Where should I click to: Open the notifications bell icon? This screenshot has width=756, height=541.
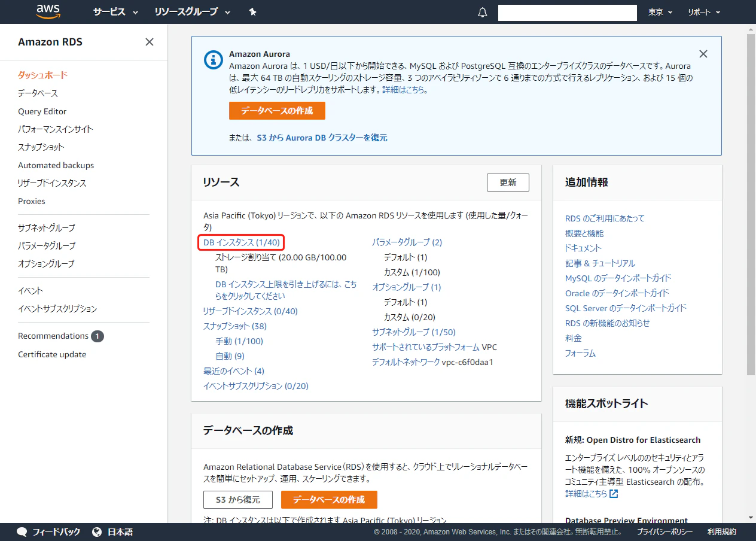pos(483,13)
